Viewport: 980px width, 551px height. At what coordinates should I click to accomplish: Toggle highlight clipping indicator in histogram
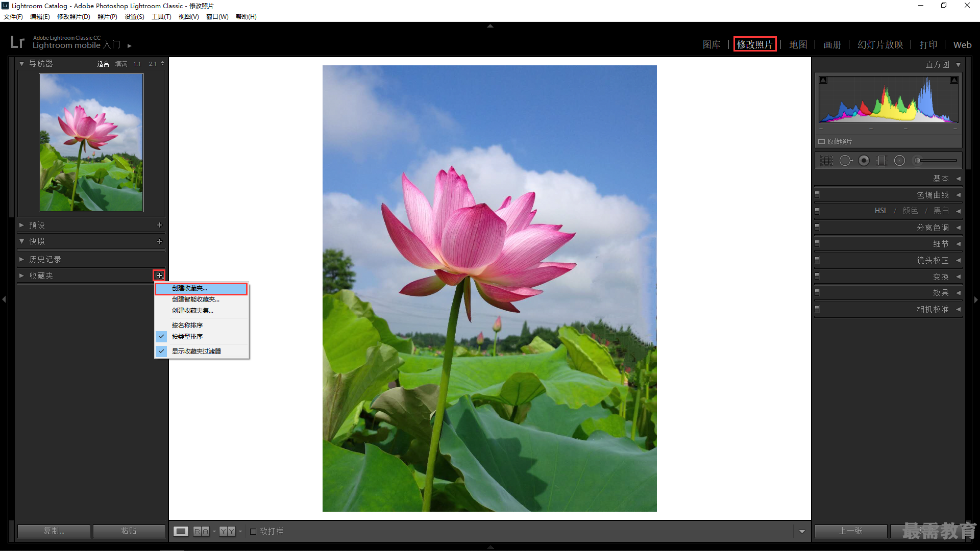[953, 80]
